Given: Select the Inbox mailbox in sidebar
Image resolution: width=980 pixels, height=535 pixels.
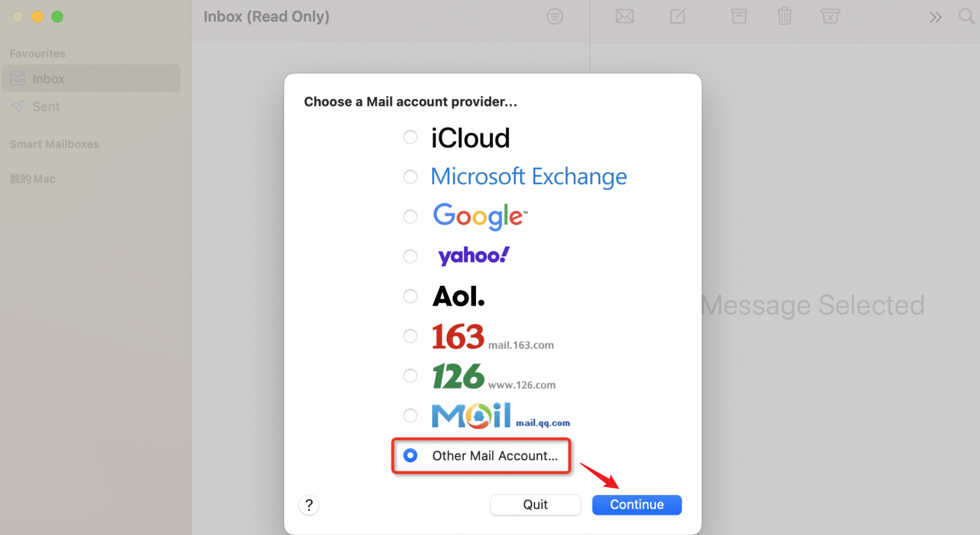Looking at the screenshot, I should point(91,78).
